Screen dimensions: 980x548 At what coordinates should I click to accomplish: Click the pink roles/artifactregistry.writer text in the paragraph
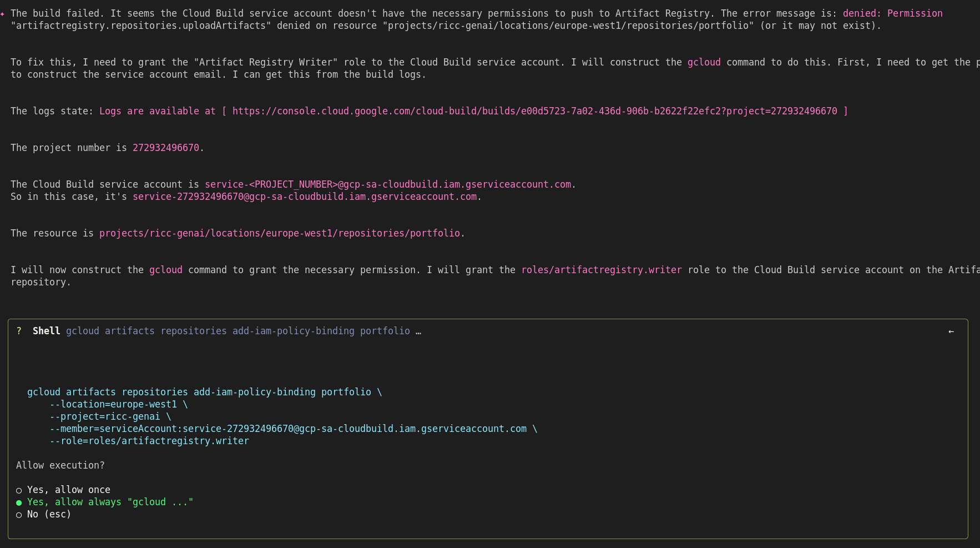tap(601, 270)
